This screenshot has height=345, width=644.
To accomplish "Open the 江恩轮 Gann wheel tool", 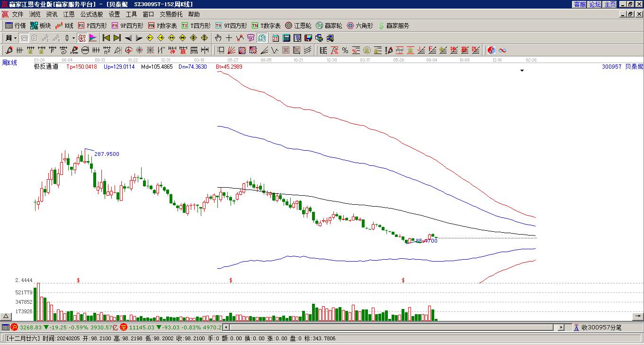I will [298, 26].
